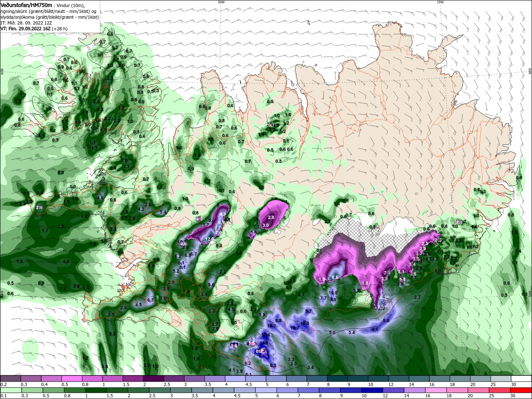Pick the palest green first rain legend swatch
532x399 pixels.
[10, 390]
